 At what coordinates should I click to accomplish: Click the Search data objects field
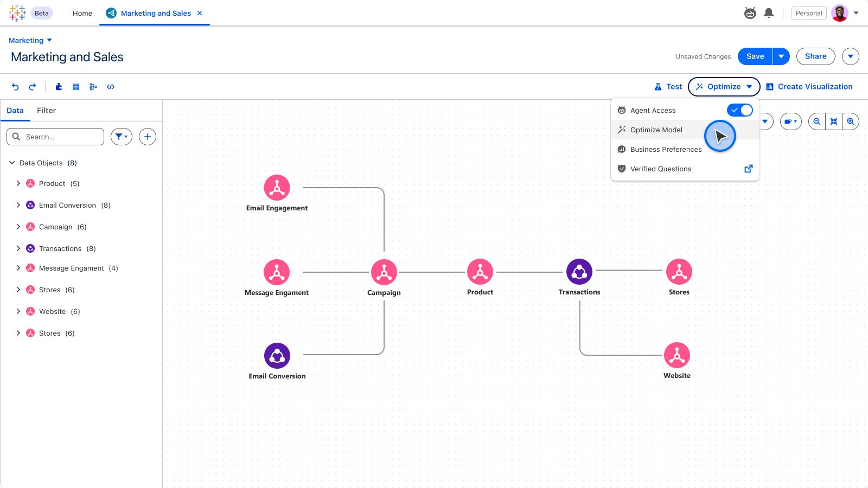click(55, 137)
